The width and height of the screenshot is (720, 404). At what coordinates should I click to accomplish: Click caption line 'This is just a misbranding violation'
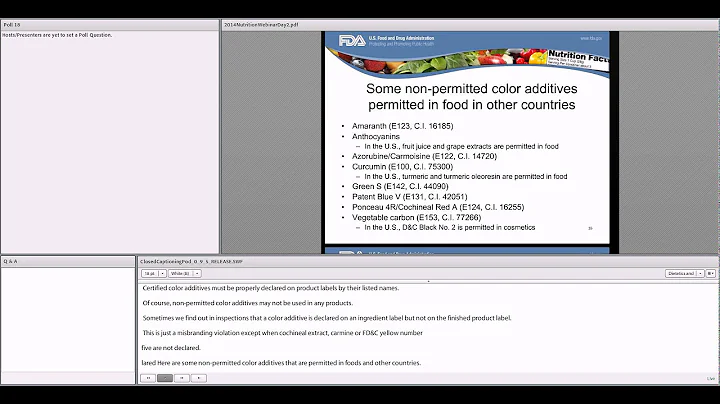point(282,333)
